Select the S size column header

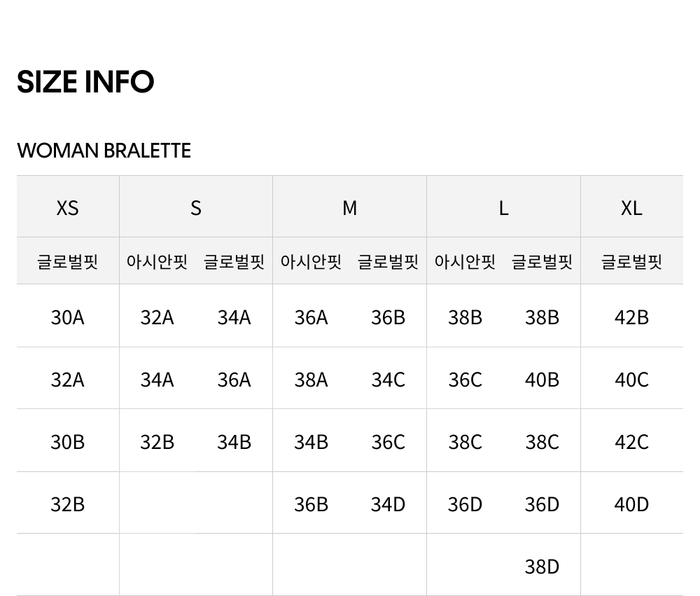pyautogui.click(x=196, y=208)
